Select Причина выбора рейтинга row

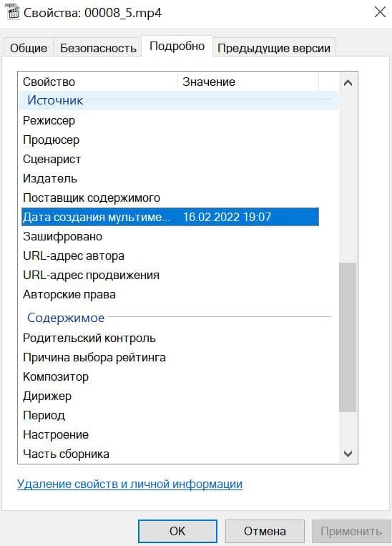[170, 357]
